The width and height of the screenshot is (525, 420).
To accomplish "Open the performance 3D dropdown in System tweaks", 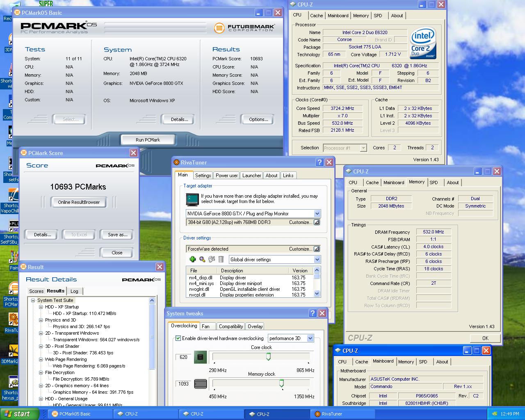I will [x=310, y=338].
